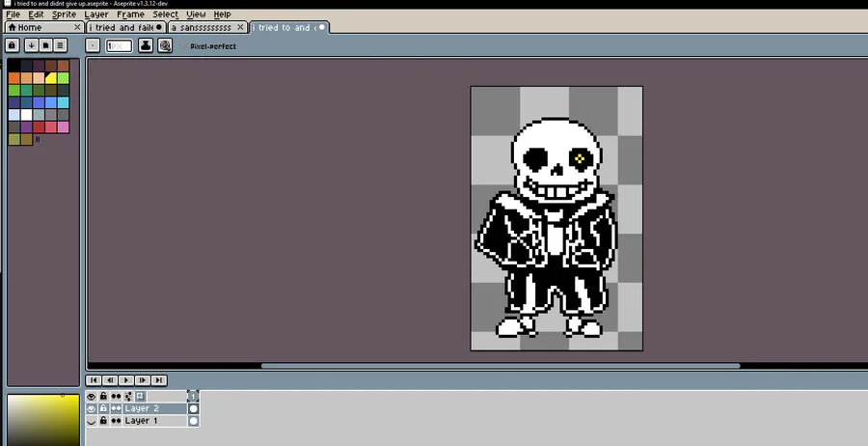Close the 'a sanssssssss' tab
The height and width of the screenshot is (446, 868).
[x=241, y=27]
